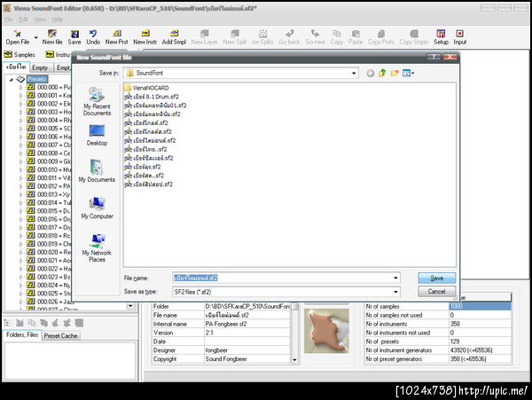This screenshot has height=400, width=532.
Task: Open the View menu
Action: pyautogui.click(x=40, y=20)
